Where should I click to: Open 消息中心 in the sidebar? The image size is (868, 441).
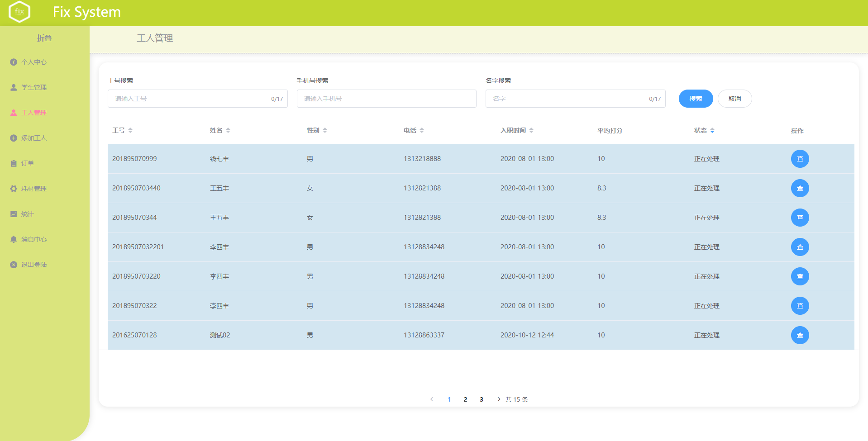(x=29, y=239)
